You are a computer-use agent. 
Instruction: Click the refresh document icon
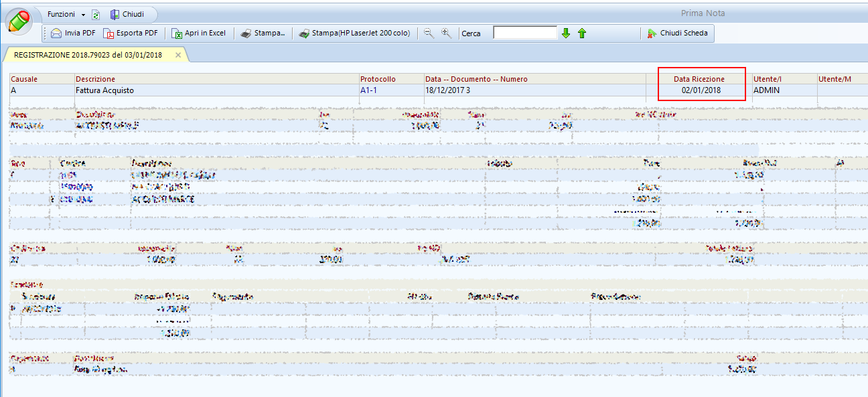point(95,15)
